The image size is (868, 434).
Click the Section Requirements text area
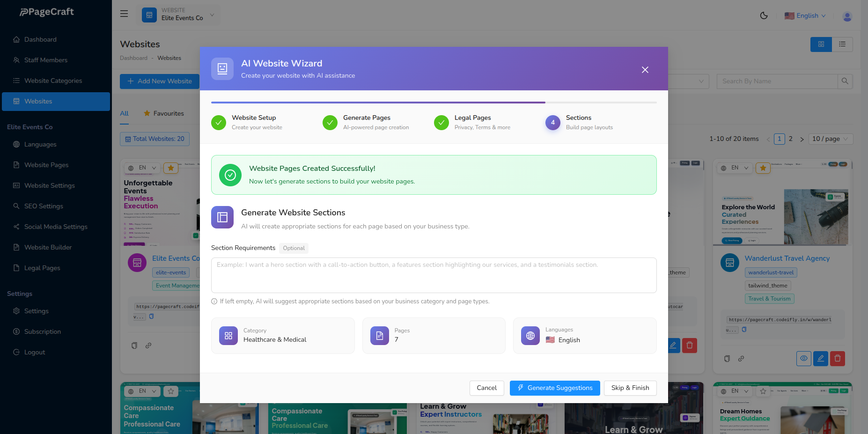pyautogui.click(x=434, y=275)
